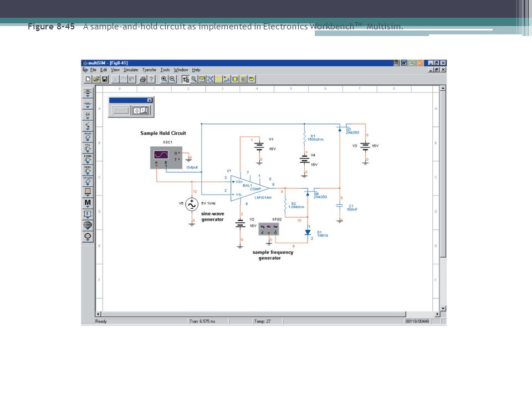This screenshot has height=399, width=532.
Task: Open the RF component bin
Action: click(x=88, y=226)
